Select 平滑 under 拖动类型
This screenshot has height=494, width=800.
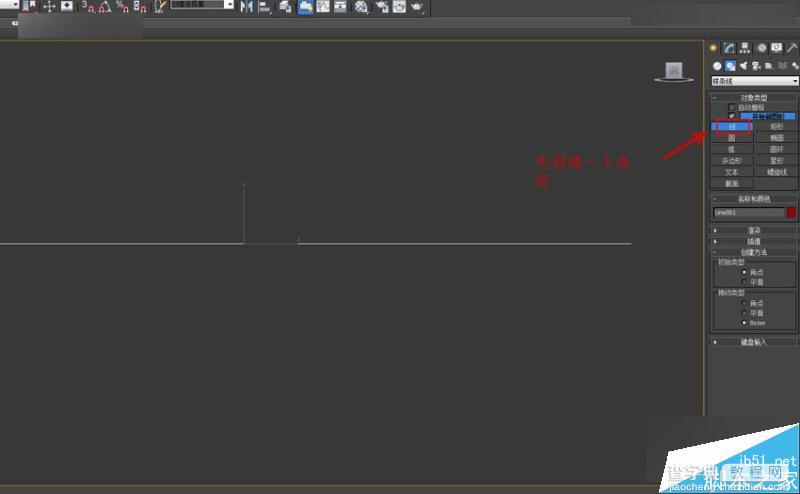(744, 313)
